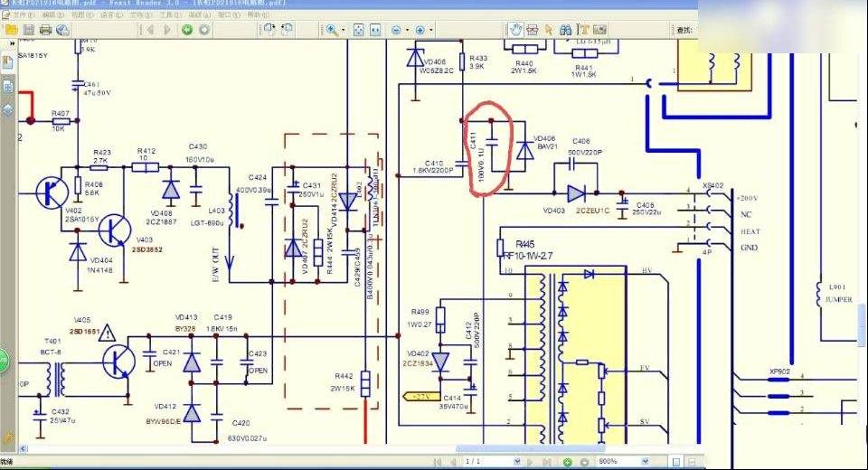The height and width of the screenshot is (470, 868).
Task: Click the XP902 connector label
Action: click(779, 371)
